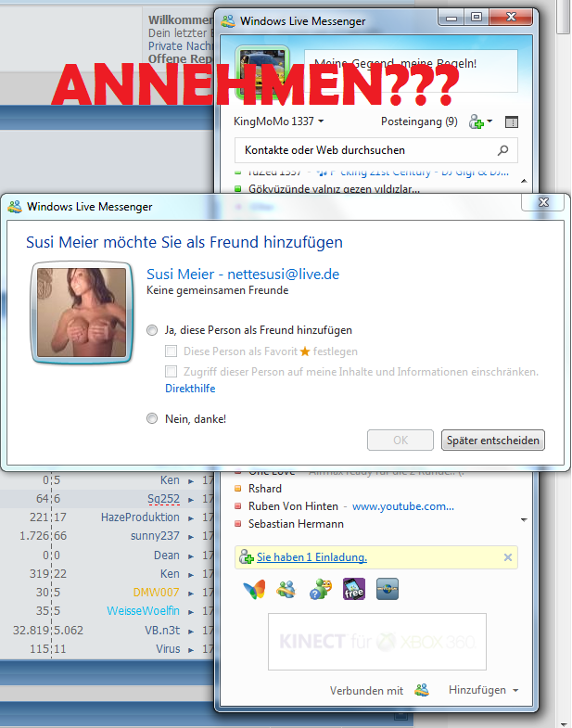Select the 'Nein, danke!' radio option
Image resolution: width=572 pixels, height=728 pixels.
tap(152, 418)
